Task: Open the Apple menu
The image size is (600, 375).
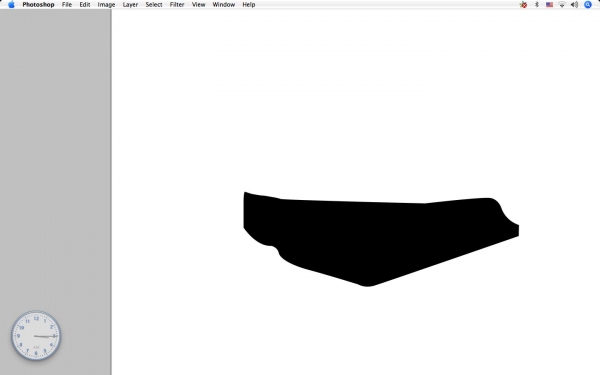Action: tap(11, 5)
